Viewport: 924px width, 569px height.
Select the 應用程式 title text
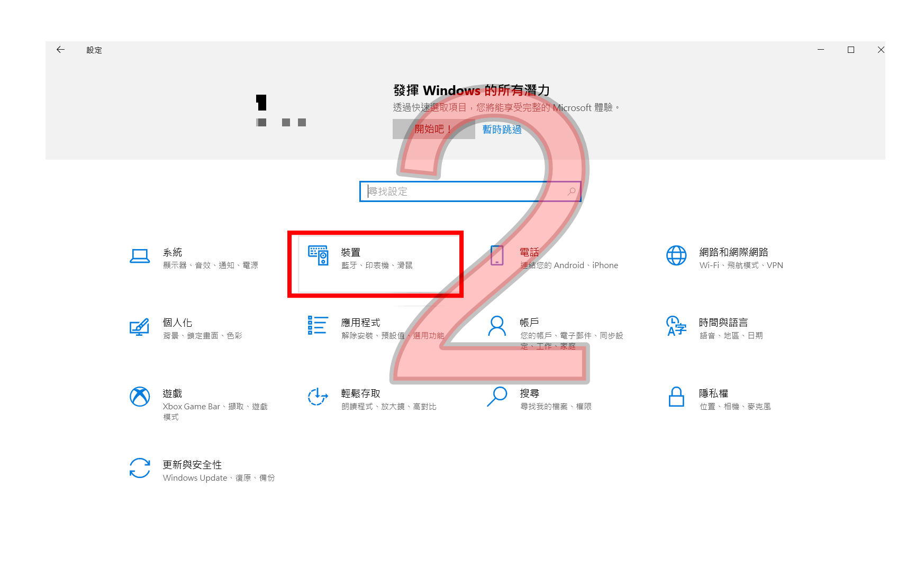[x=361, y=323]
